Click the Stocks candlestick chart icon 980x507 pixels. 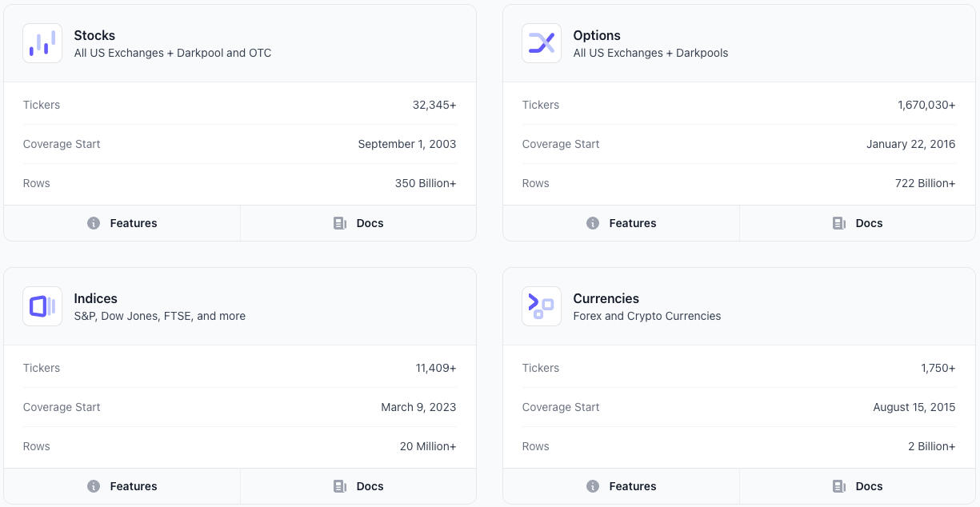tap(42, 43)
